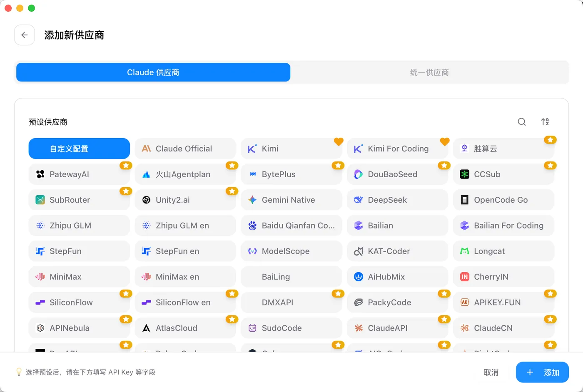The height and width of the screenshot is (392, 583).
Task: Pick the DeepSeek preset
Action: point(398,200)
